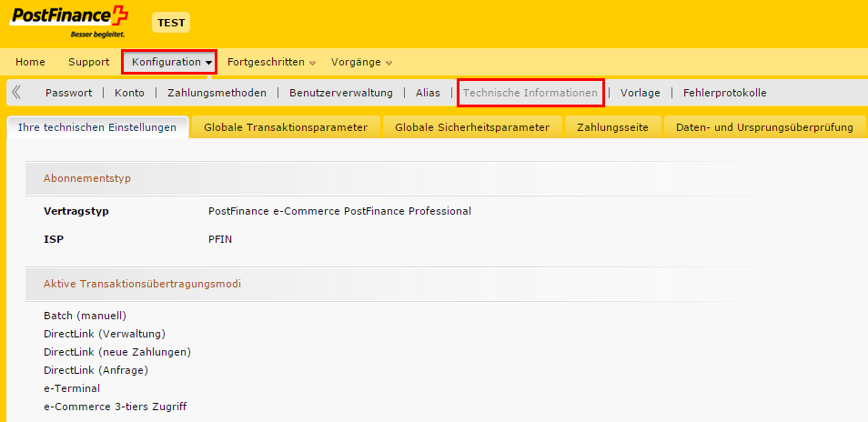Open the Konto submenu link
Screen dimensions: 868x422
(129, 93)
